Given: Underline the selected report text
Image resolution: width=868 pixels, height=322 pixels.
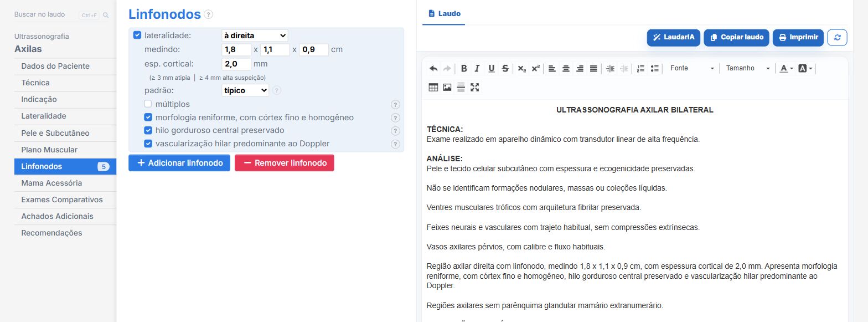Looking at the screenshot, I should [x=491, y=68].
